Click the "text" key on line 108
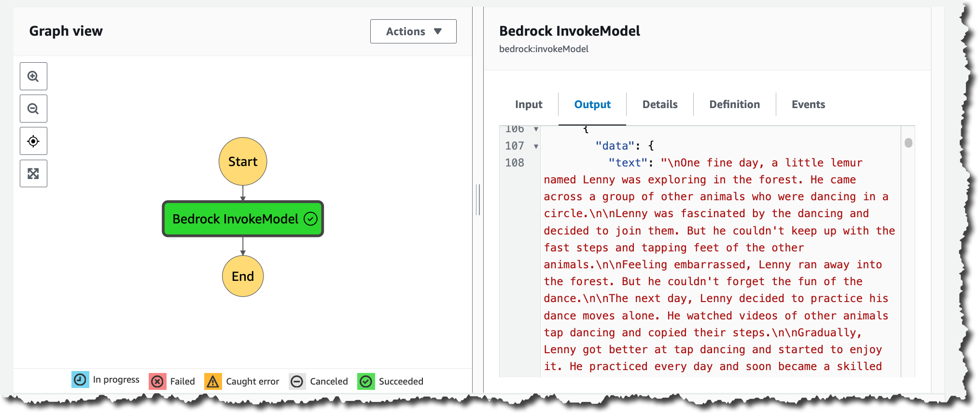980x414 pixels. pos(628,163)
